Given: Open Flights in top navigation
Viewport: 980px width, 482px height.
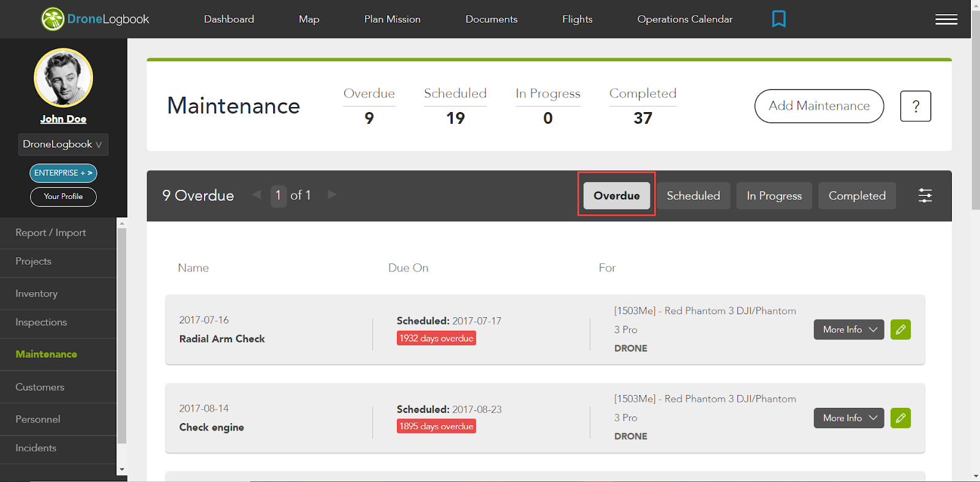Looking at the screenshot, I should pyautogui.click(x=578, y=19).
